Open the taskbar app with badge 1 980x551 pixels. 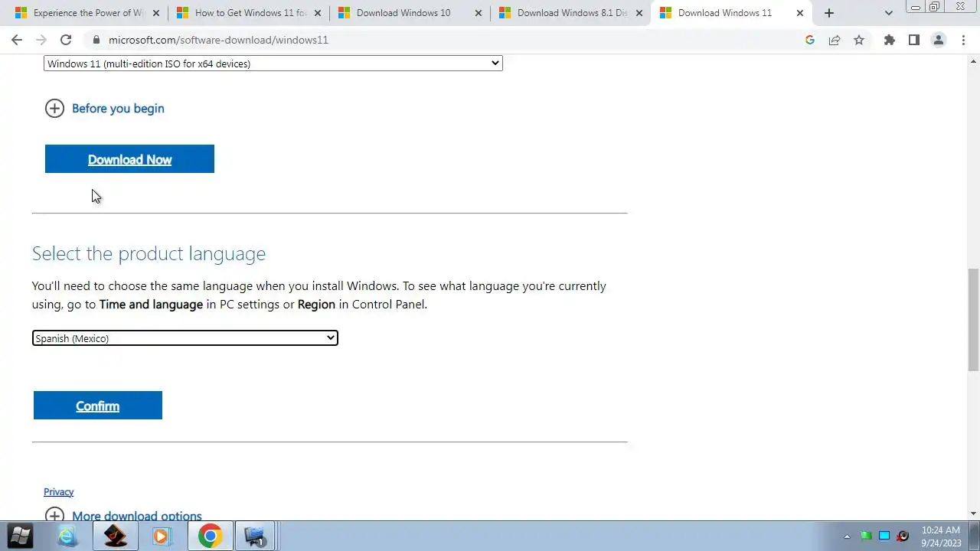(x=254, y=536)
